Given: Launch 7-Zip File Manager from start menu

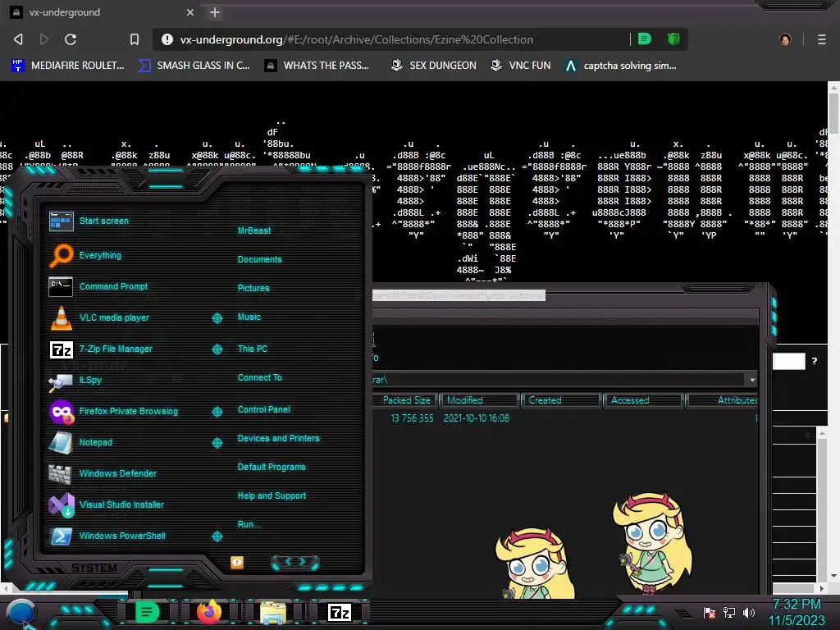Looking at the screenshot, I should click(102, 349).
